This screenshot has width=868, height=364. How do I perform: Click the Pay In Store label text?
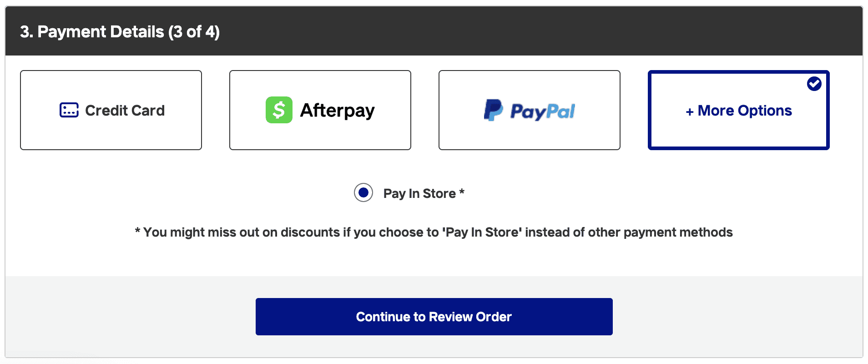click(419, 193)
